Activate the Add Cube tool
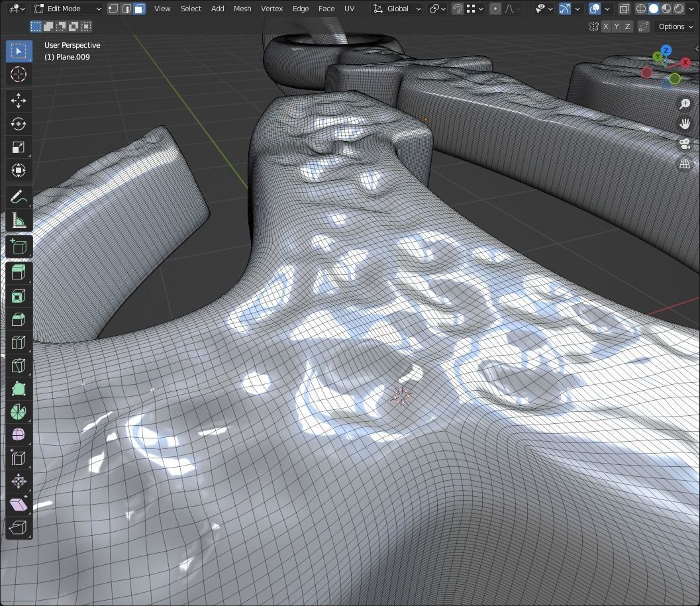The image size is (700, 606). (x=19, y=246)
